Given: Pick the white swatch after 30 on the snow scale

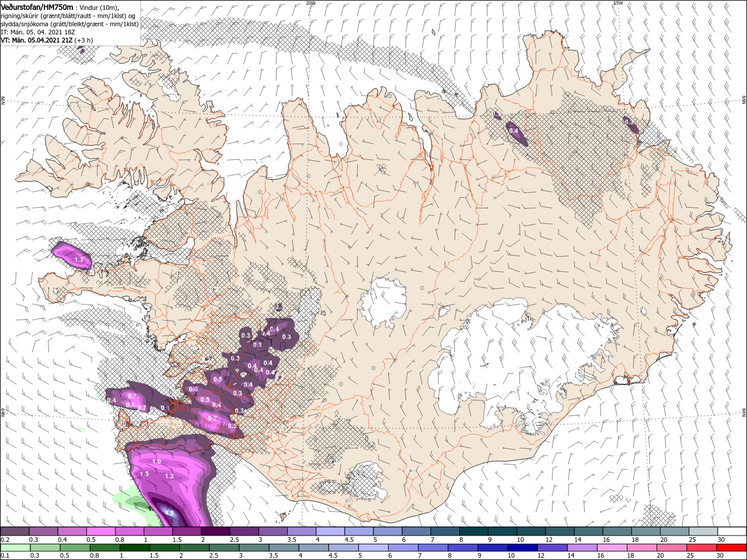Looking at the screenshot, I should [732, 531].
